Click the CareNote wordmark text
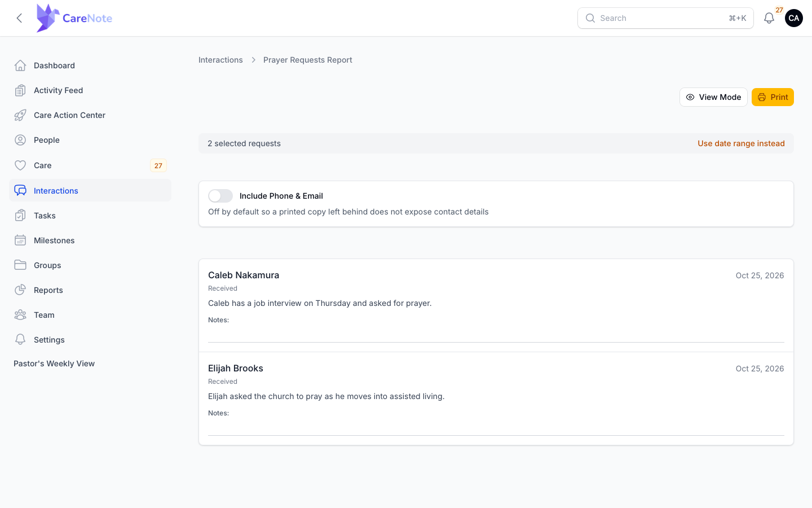The height and width of the screenshot is (508, 812). pyautogui.click(x=87, y=18)
